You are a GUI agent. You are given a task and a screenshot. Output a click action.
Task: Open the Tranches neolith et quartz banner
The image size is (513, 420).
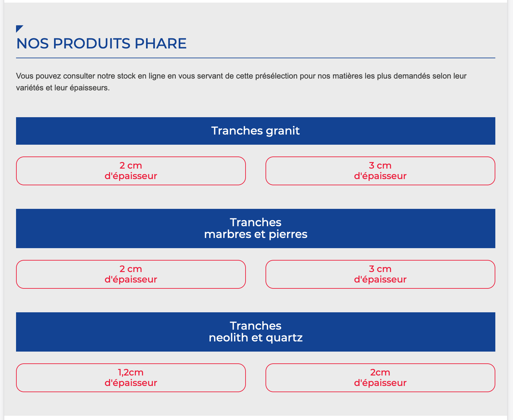click(x=256, y=332)
